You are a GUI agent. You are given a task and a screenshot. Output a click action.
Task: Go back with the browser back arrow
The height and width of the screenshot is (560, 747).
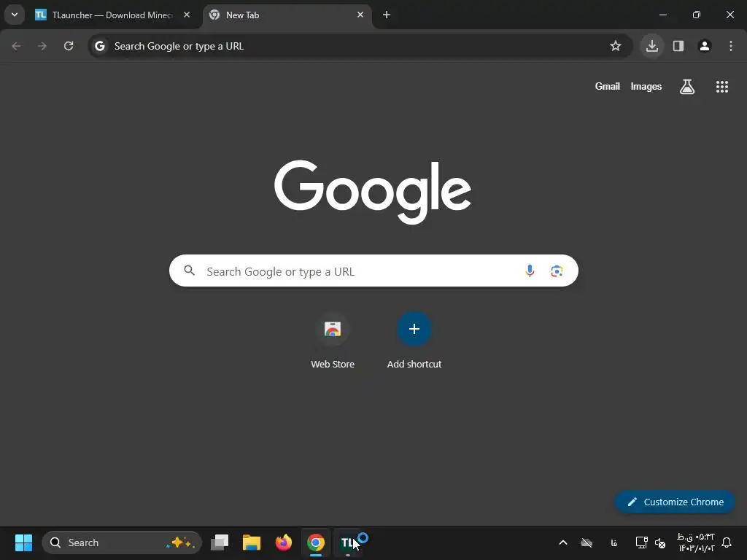click(x=16, y=46)
